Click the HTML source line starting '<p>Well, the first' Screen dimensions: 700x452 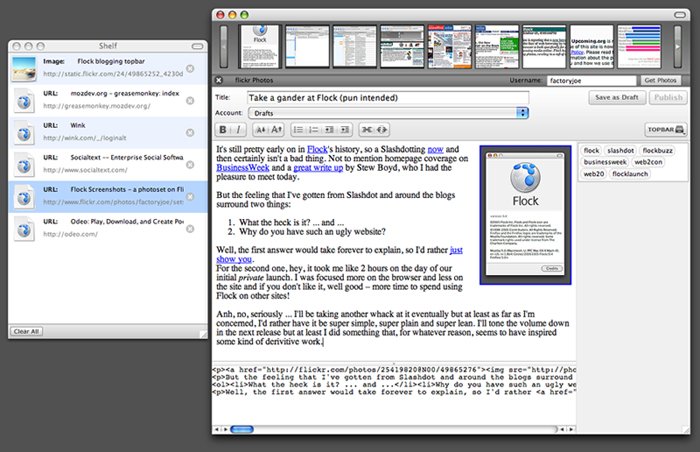(x=394, y=392)
